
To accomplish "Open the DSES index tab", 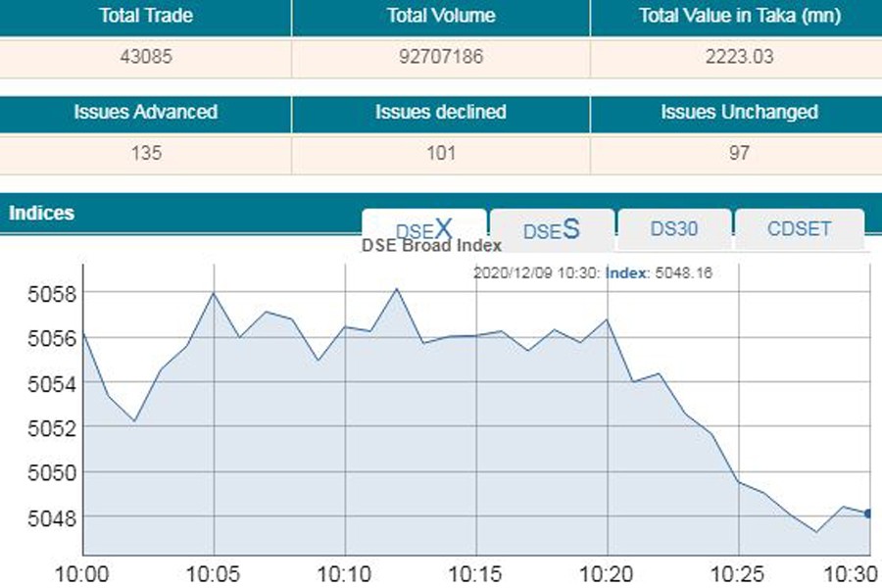I will coord(552,229).
